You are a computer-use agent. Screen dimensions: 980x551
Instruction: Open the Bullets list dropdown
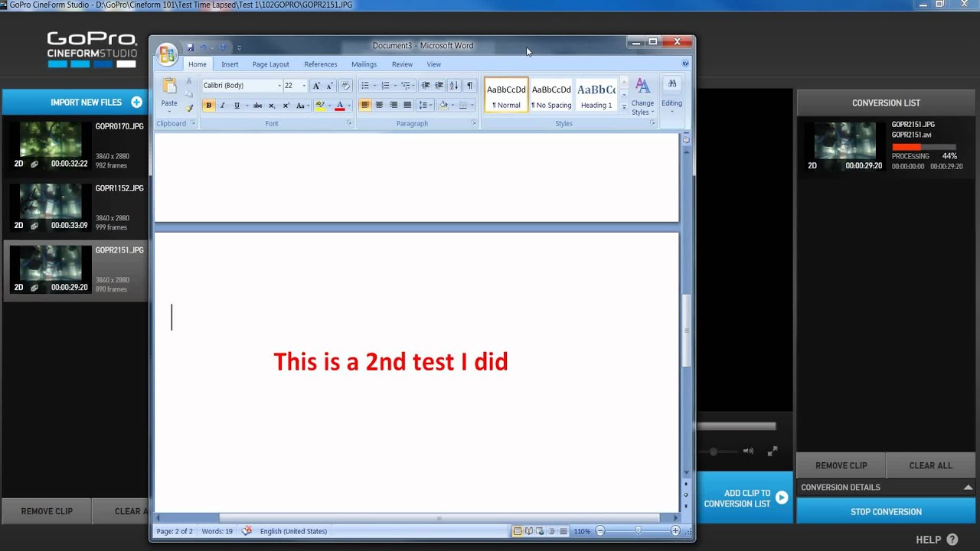point(374,86)
